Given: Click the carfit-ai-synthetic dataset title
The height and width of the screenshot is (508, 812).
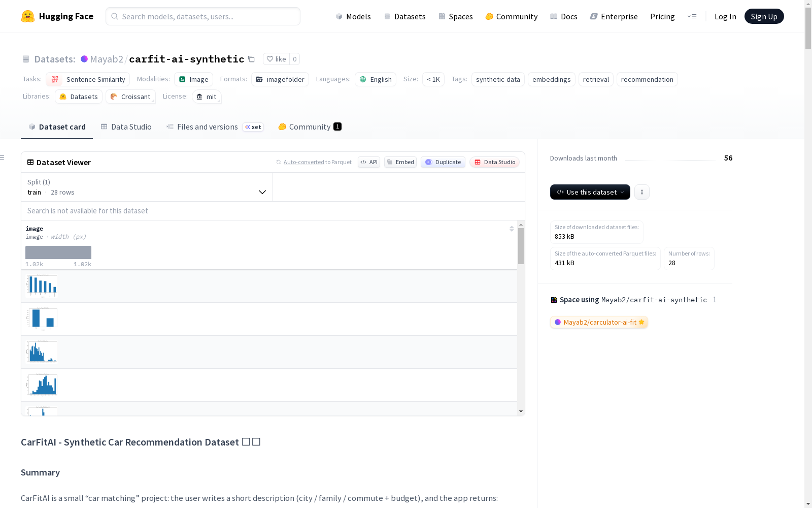Looking at the screenshot, I should 187,59.
